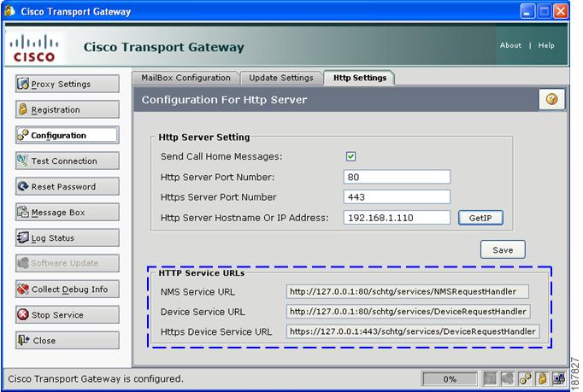Open the About link in the header
This screenshot has height=392, width=583.
pos(510,45)
